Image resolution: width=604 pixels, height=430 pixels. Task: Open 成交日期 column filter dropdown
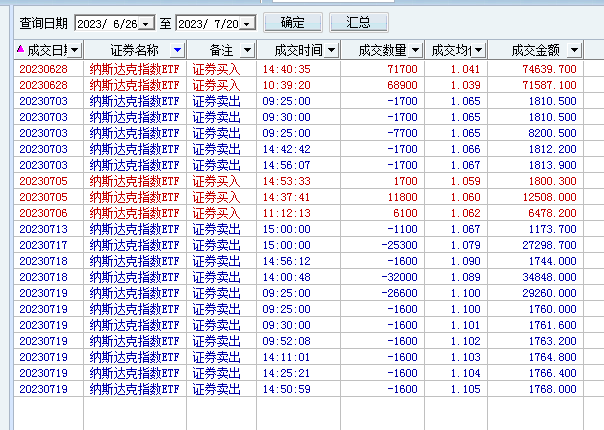75,50
